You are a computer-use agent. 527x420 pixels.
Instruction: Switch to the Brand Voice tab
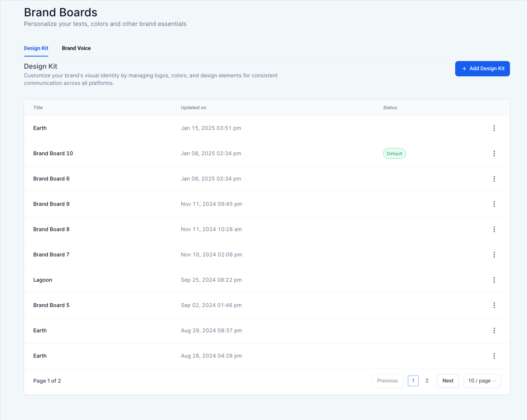click(x=76, y=48)
